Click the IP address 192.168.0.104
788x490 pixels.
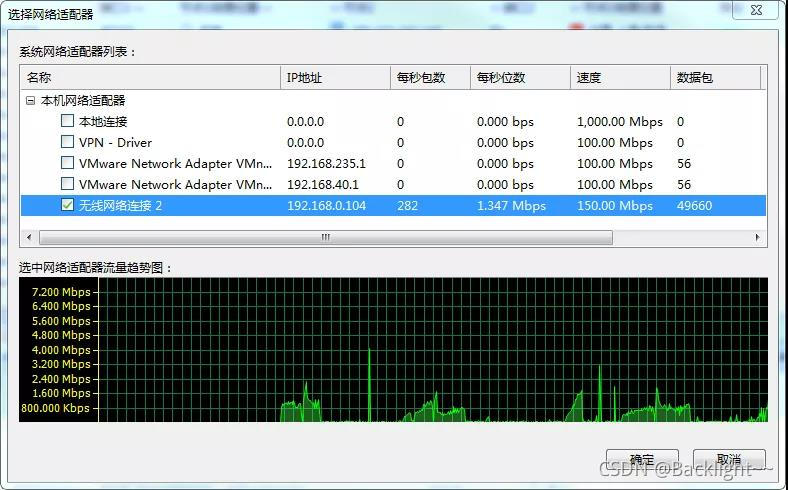pos(326,206)
